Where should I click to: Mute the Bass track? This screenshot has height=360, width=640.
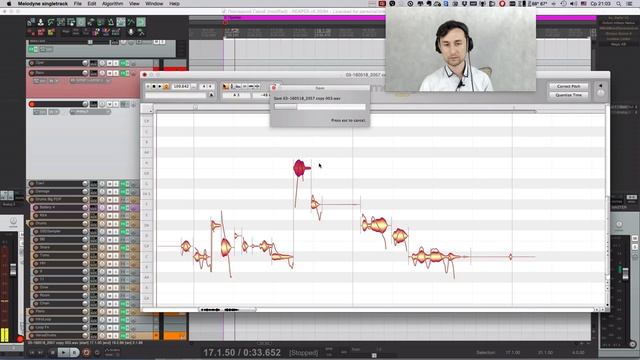pos(109,73)
